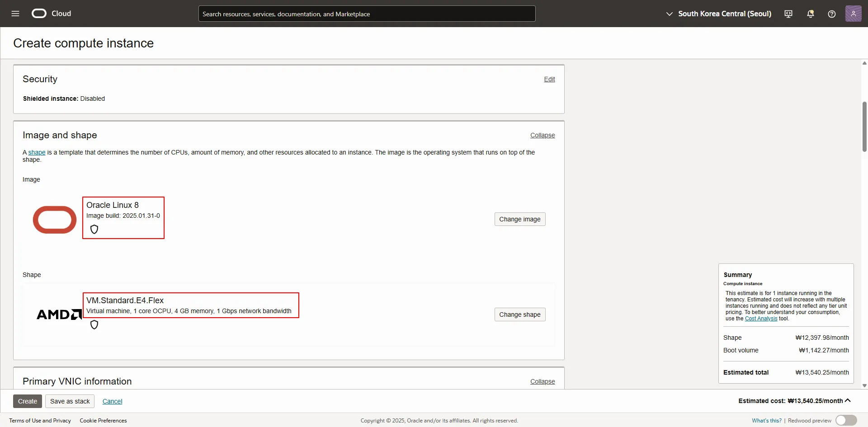This screenshot has height=427, width=868.
Task: Open Terms of Use and Privacy
Action: (40, 420)
